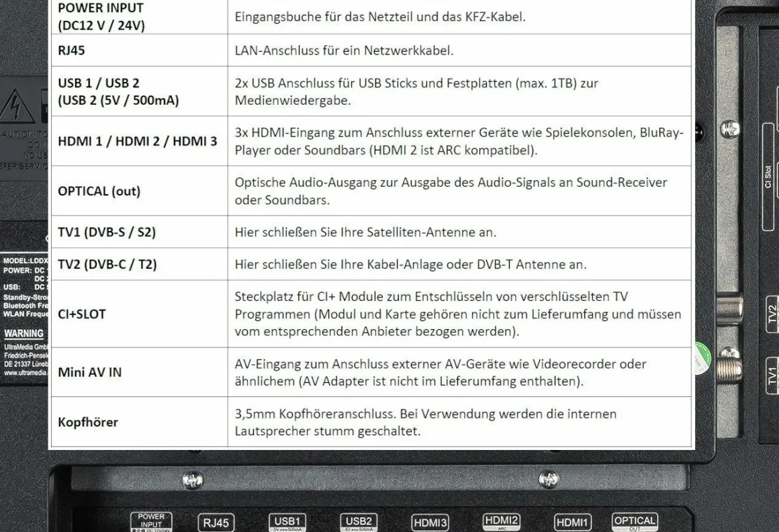This screenshot has width=779, height=532.
Task: Click the vertical TV2 connector label on the TV
Action: click(772, 314)
